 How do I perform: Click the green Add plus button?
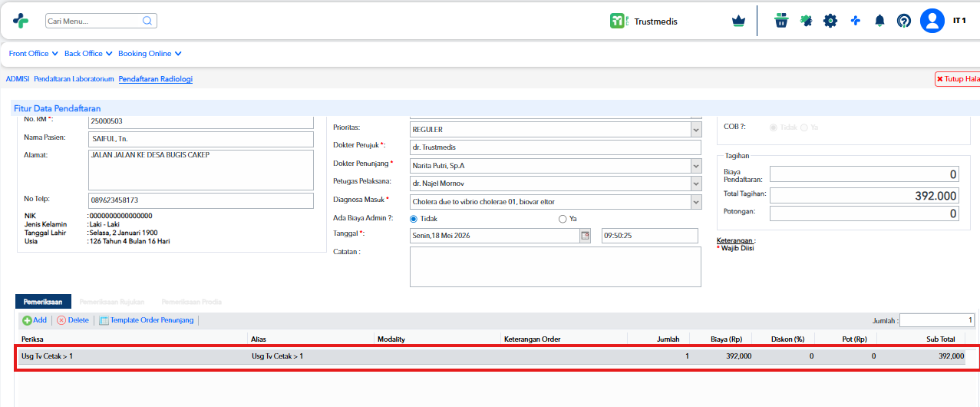tap(35, 320)
